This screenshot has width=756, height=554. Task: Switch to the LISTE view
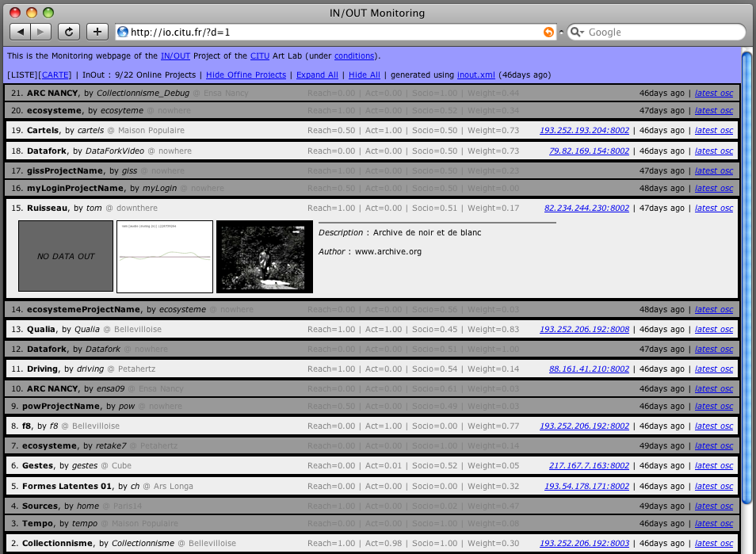[x=22, y=75]
